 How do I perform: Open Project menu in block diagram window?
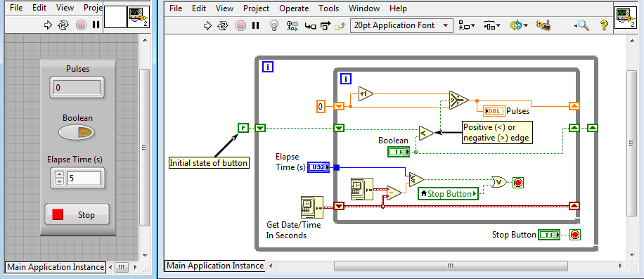tap(257, 8)
